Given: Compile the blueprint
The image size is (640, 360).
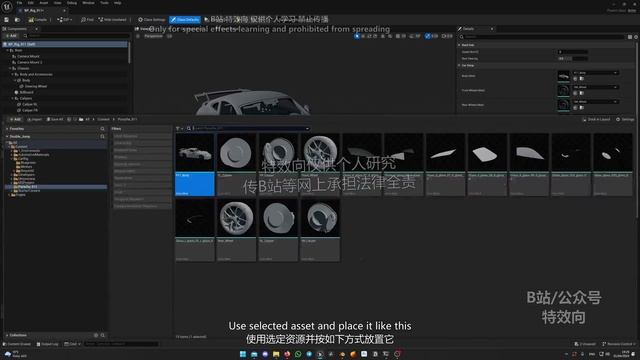Looking at the screenshot, I should pyautogui.click(x=38, y=20).
